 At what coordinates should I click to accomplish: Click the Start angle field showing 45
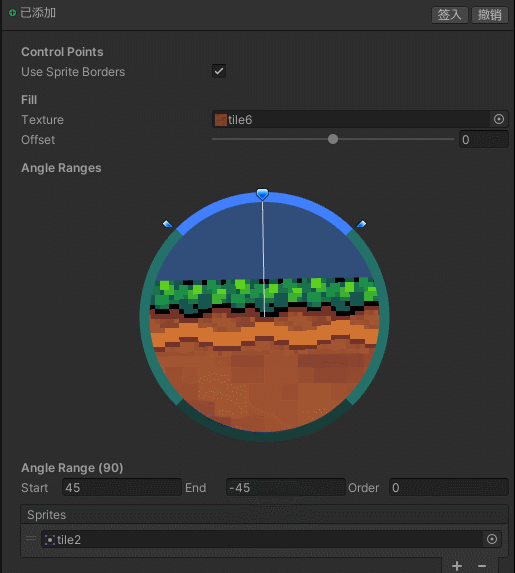pyautogui.click(x=122, y=487)
